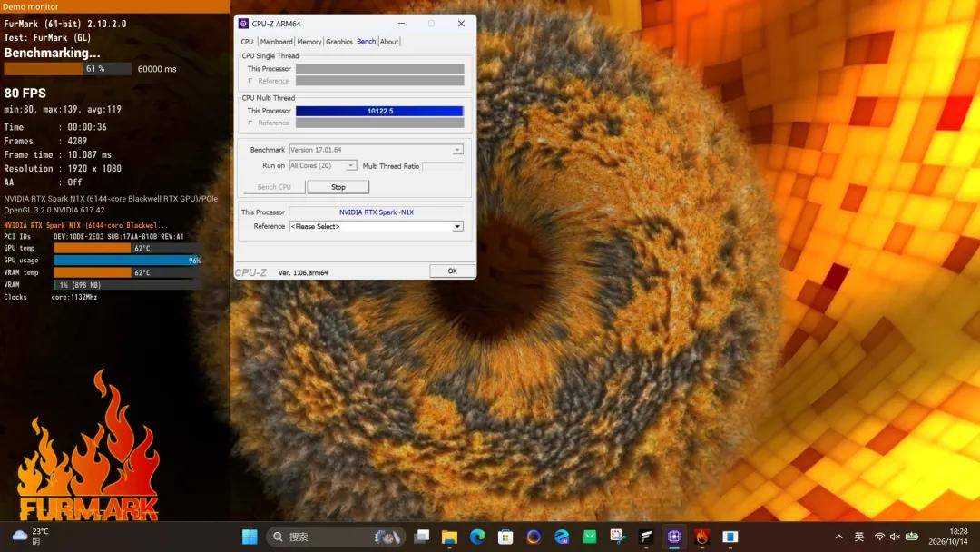Open the 英 input method indicator
980x552 pixels.
(x=858, y=537)
